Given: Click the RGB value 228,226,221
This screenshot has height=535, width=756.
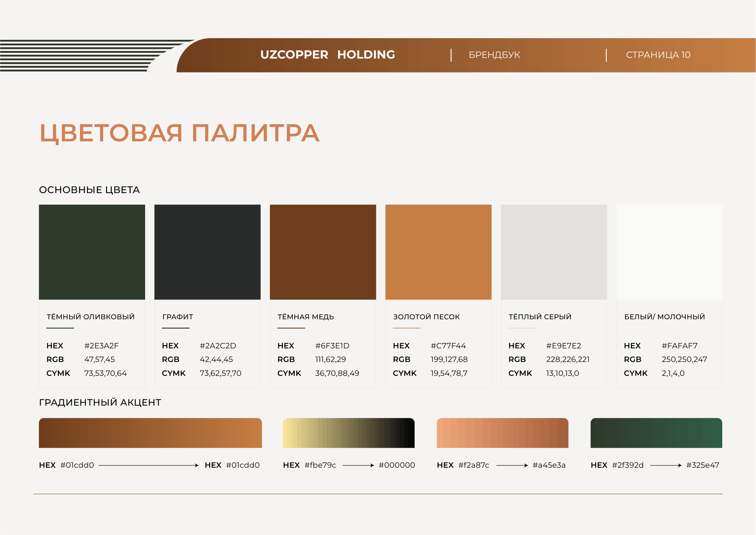Looking at the screenshot, I should coord(568,360).
